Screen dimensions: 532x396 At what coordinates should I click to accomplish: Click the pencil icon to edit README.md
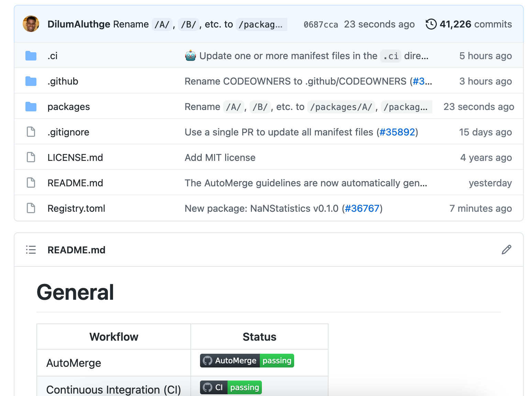coord(507,250)
